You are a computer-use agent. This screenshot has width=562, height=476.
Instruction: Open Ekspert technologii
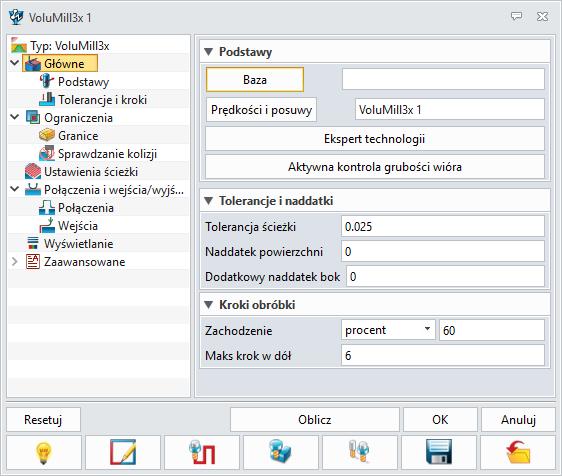coord(375,139)
